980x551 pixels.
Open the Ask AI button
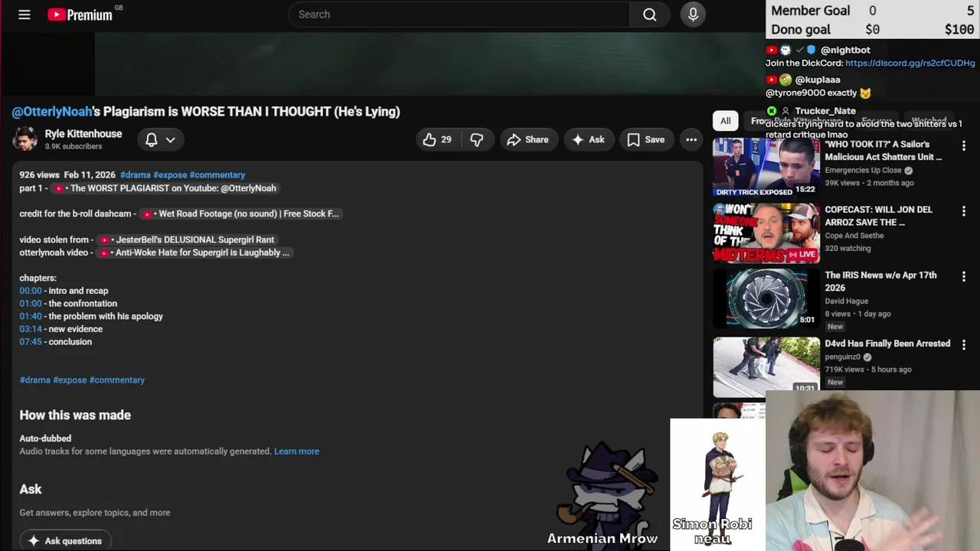[588, 139]
